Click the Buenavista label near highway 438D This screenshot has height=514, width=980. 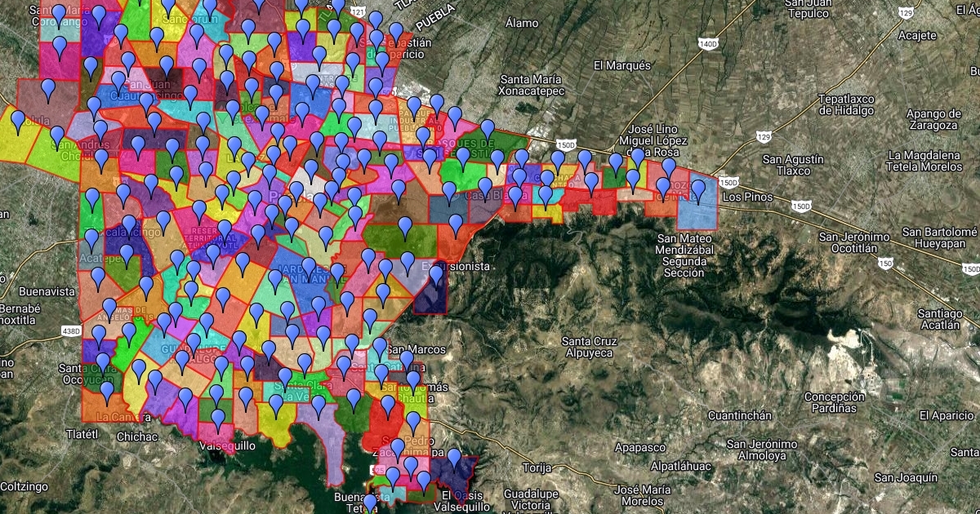pyautogui.click(x=47, y=290)
